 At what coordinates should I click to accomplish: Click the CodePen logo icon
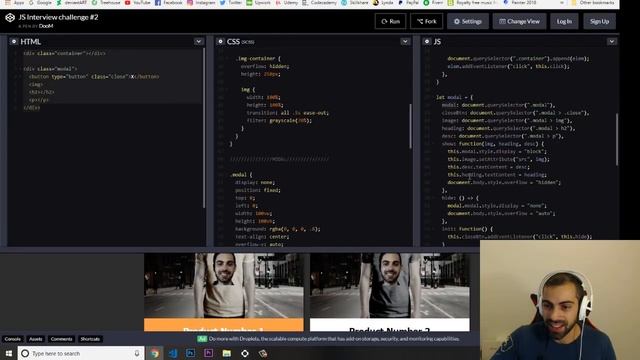[x=10, y=18]
